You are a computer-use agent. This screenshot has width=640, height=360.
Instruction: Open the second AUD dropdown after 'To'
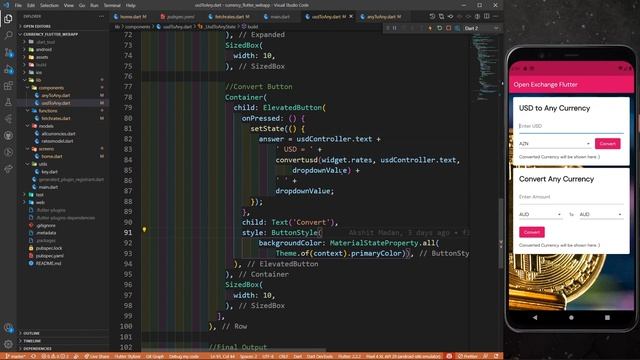point(601,214)
